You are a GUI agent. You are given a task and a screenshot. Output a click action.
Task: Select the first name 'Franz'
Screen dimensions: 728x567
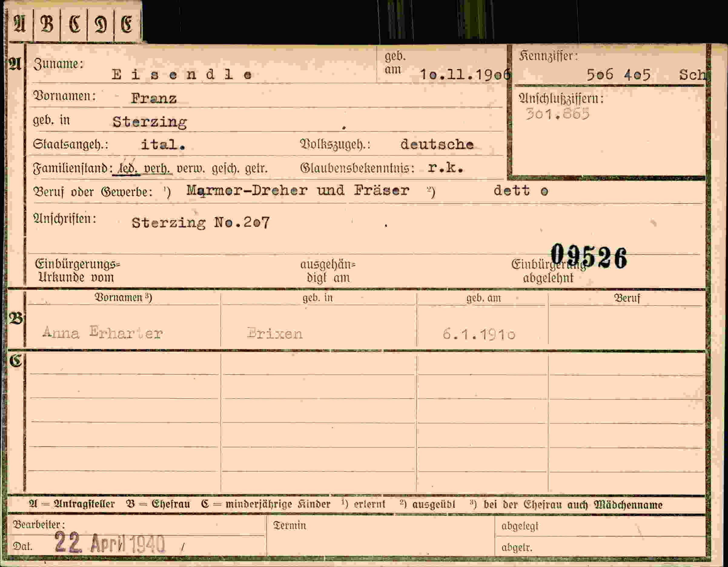(x=154, y=98)
